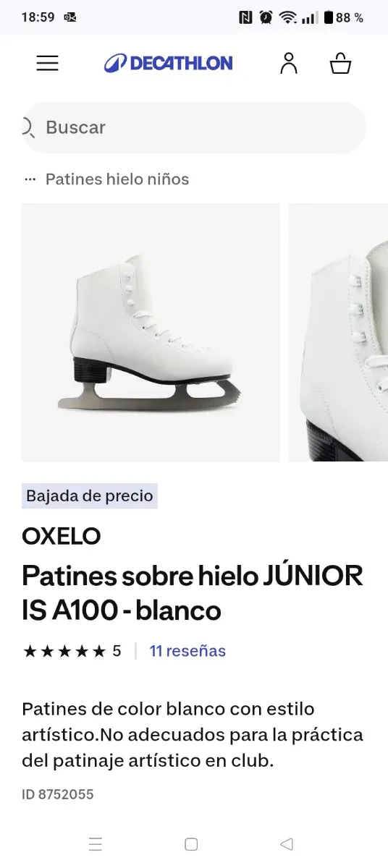The image size is (388, 868).
Task: Focus the Buscar search field
Action: click(194, 127)
